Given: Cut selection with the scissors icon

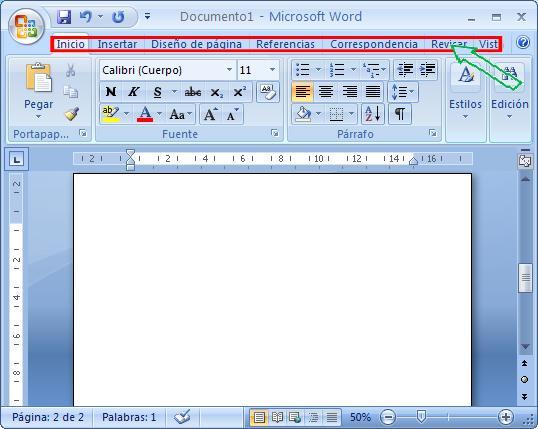Looking at the screenshot, I should [x=71, y=70].
